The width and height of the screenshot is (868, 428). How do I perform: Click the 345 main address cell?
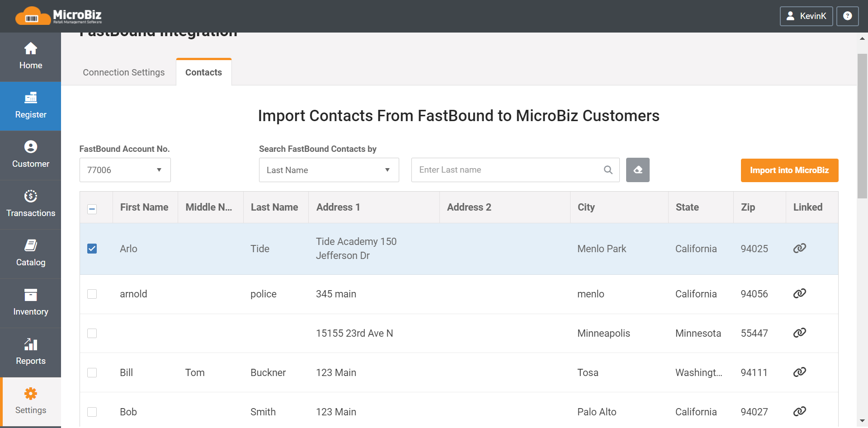[336, 294]
